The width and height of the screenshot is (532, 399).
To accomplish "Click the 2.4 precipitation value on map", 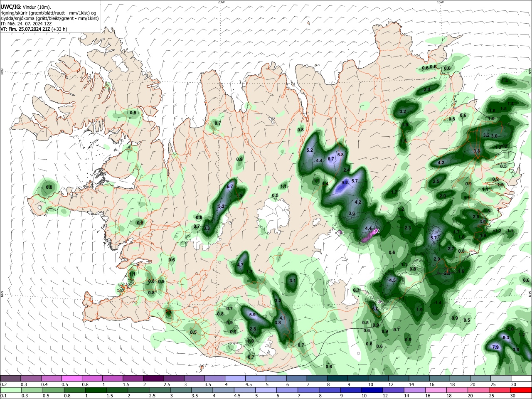I will coord(346,170).
